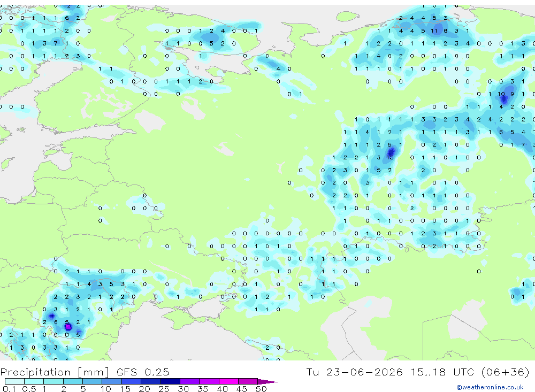Image resolution: width=535 pixels, height=392 pixels.
Task: Click the '50' legend scale label
Action: pos(261,389)
